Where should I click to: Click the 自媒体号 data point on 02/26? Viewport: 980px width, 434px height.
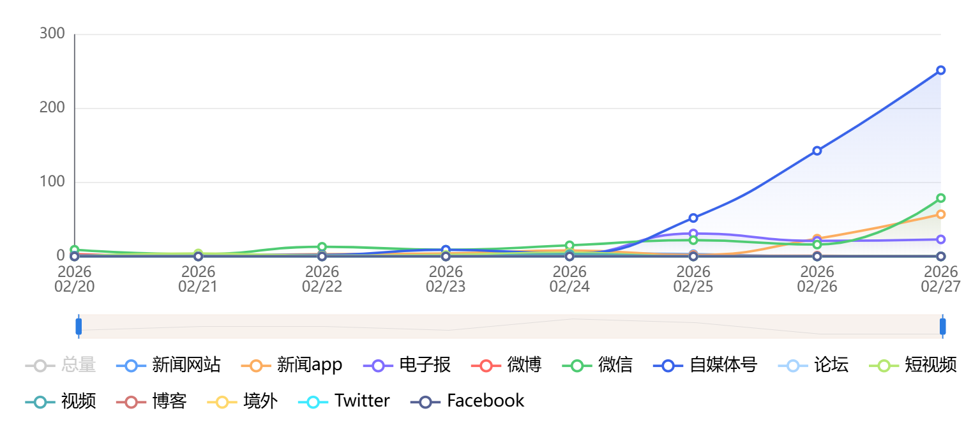pyautogui.click(x=817, y=151)
